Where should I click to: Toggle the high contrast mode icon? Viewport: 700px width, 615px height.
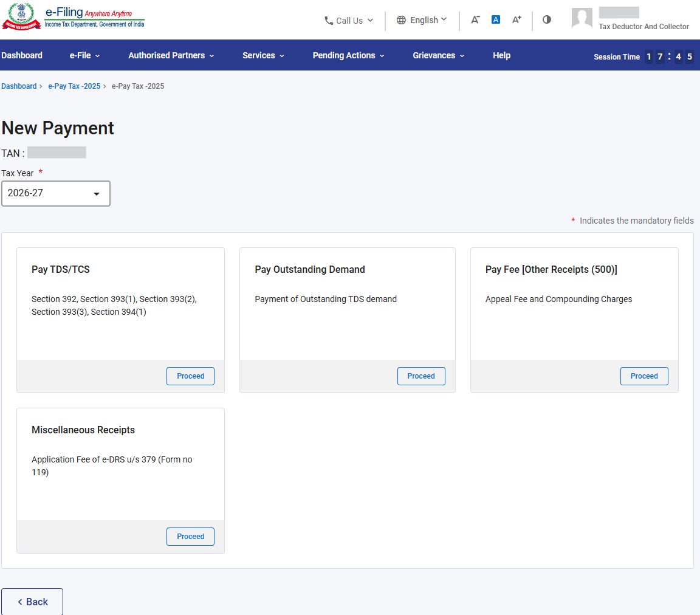click(x=547, y=19)
